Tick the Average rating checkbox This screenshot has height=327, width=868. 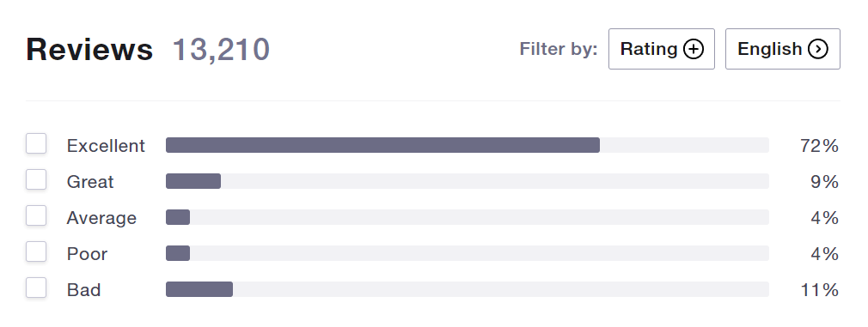point(36,215)
